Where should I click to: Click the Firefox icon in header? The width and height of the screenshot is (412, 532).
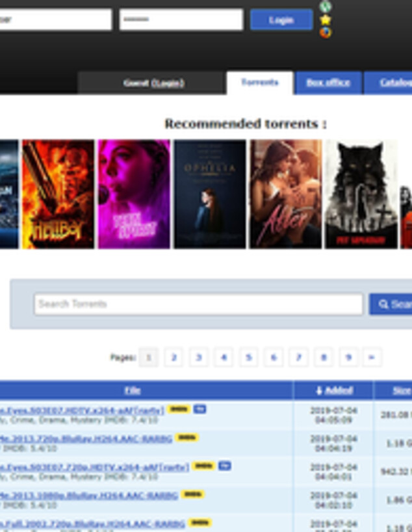click(326, 33)
